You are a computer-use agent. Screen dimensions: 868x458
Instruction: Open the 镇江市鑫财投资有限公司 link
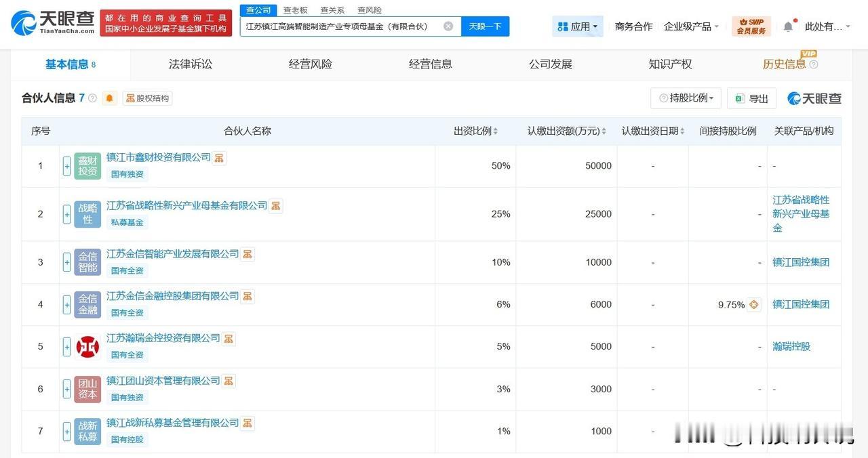point(159,157)
